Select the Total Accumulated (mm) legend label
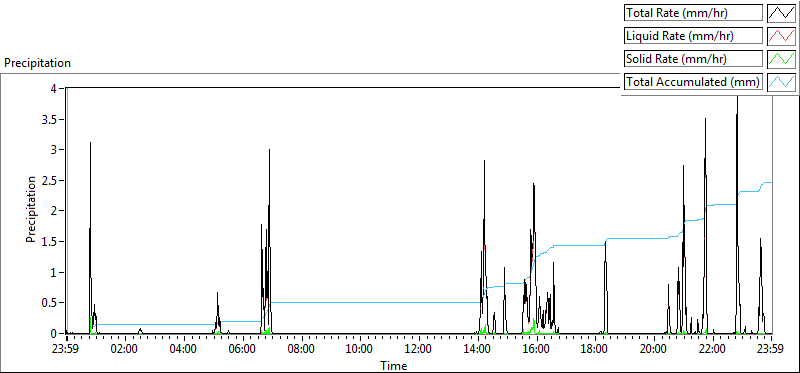This screenshot has height=373, width=800. pyautogui.click(x=693, y=82)
